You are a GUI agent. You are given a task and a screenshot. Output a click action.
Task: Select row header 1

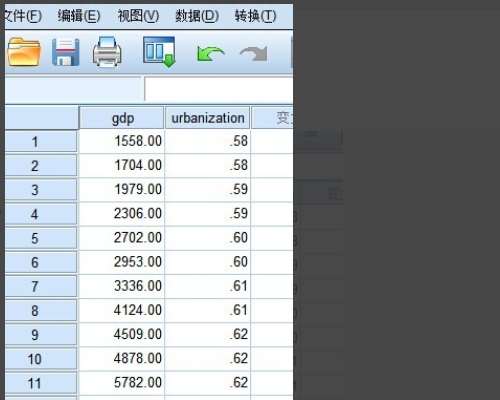(x=41, y=142)
